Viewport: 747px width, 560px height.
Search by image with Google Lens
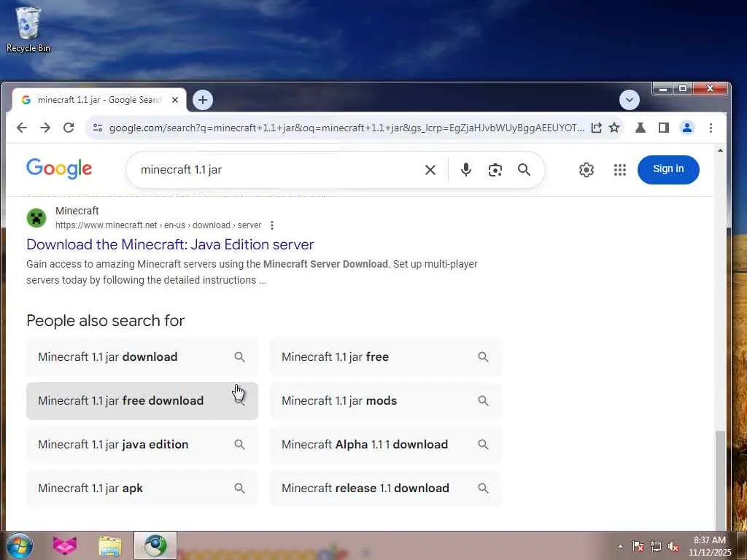click(495, 169)
